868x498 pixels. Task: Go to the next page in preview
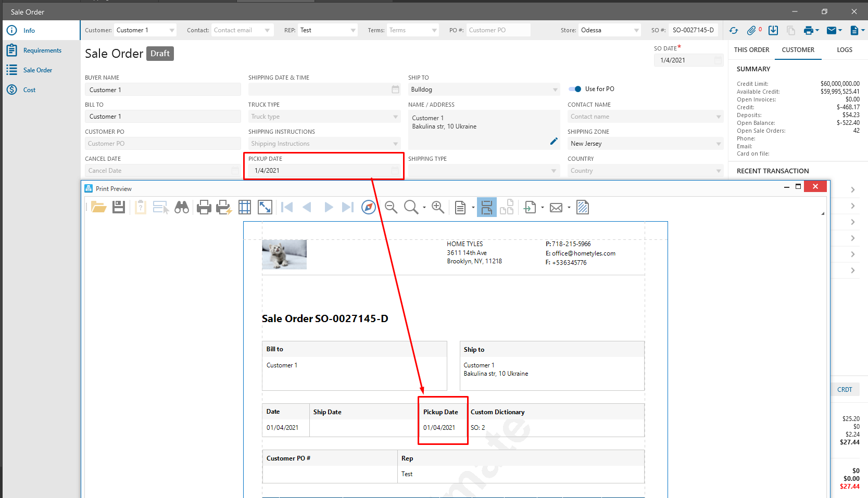pyautogui.click(x=329, y=208)
